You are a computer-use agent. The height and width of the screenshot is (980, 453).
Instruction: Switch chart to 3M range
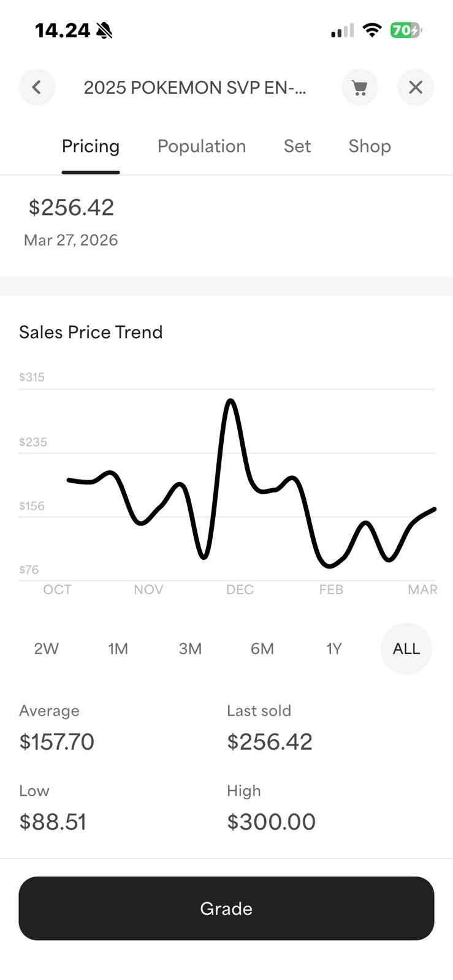click(190, 649)
